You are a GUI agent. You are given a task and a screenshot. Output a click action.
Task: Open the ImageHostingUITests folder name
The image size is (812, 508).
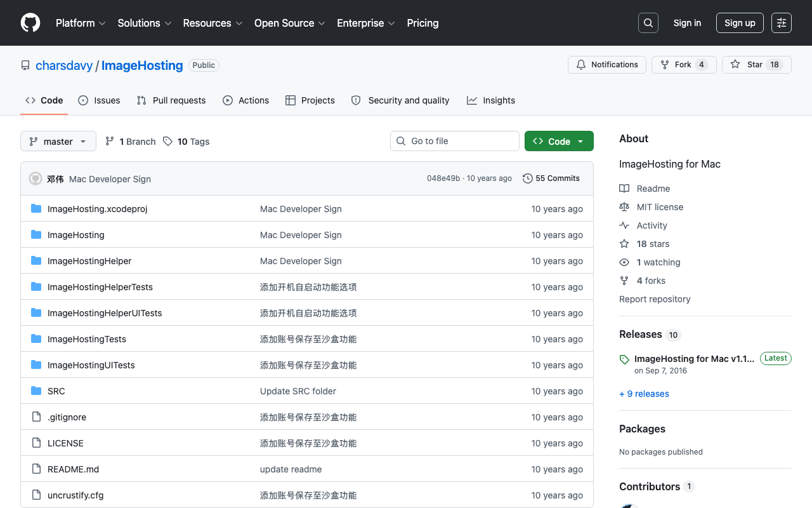[91, 365]
